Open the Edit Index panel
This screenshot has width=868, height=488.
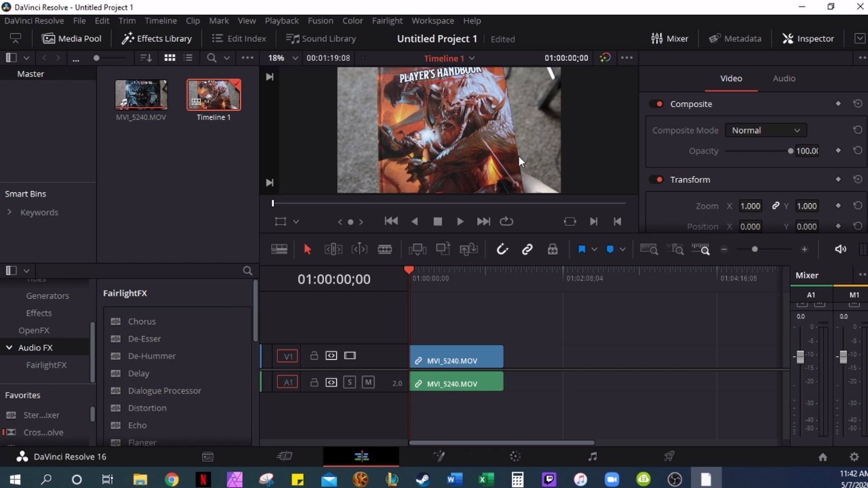(239, 39)
